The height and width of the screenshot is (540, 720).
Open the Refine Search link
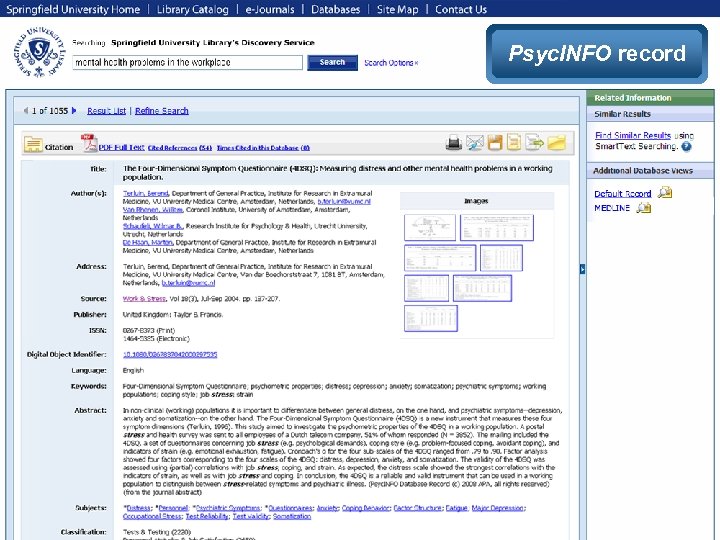[162, 111]
